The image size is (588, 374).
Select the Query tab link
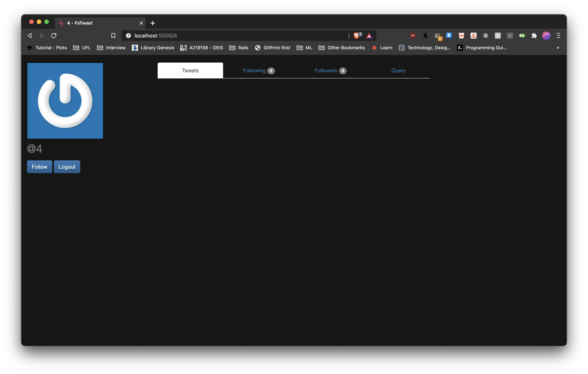click(x=398, y=71)
